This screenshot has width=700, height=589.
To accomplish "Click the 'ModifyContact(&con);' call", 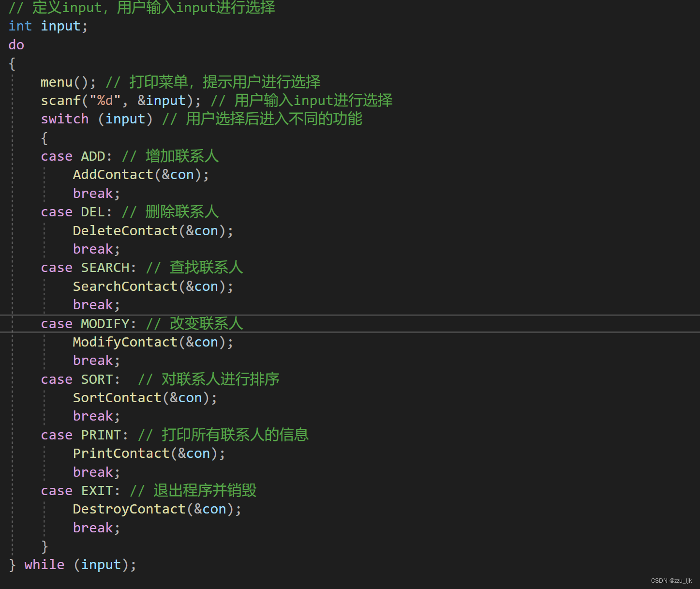I will 153,342.
